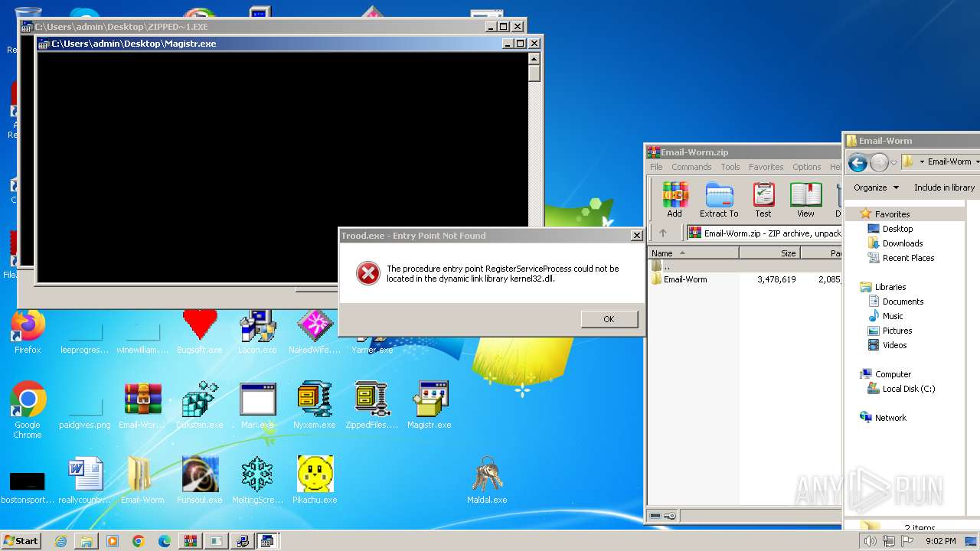This screenshot has width=980, height=551.
Task: Click the Add button in WinRAR toolbar
Action: click(x=675, y=201)
